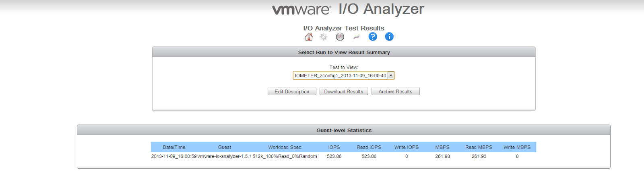Click the Select Run to View Result Summary header
Viewport: 644px width, 174px height.
pyautogui.click(x=344, y=52)
